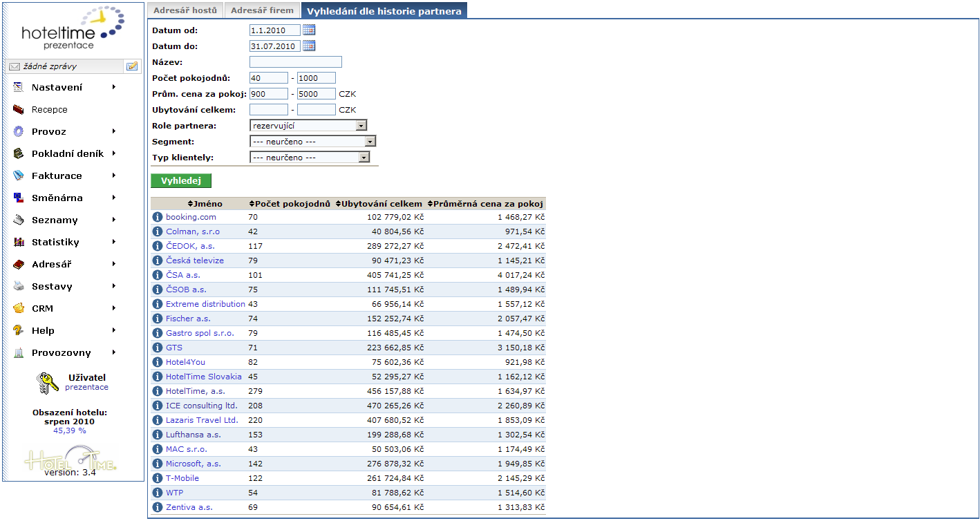Open the Microsoft, a.s. partner link

click(x=194, y=464)
